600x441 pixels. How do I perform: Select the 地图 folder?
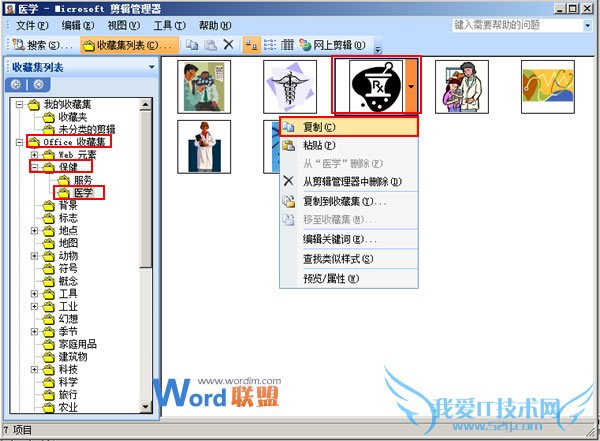point(60,243)
